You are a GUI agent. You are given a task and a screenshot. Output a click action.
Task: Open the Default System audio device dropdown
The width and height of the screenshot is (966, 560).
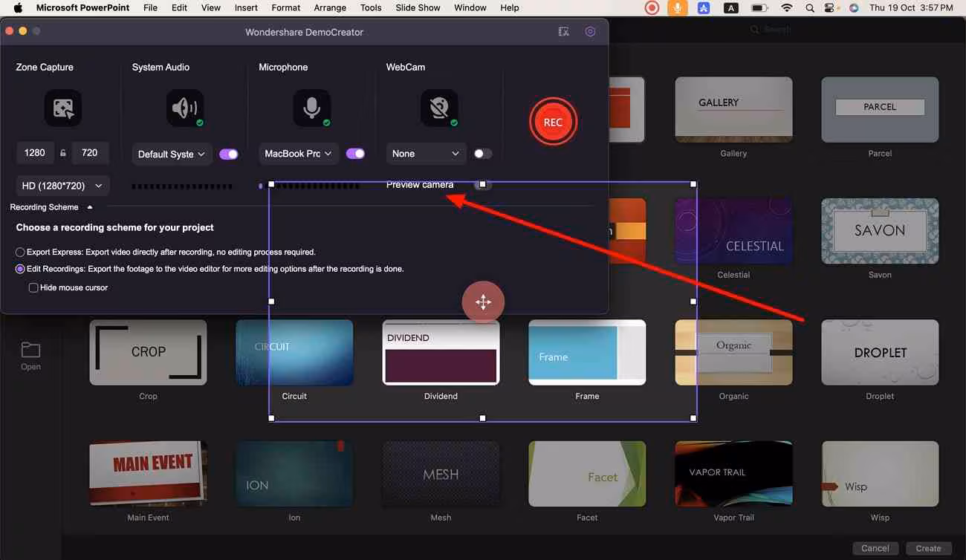point(172,154)
